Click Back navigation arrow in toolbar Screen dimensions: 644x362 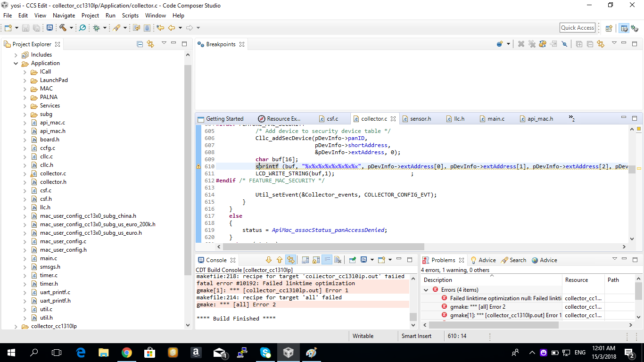pyautogui.click(x=172, y=28)
